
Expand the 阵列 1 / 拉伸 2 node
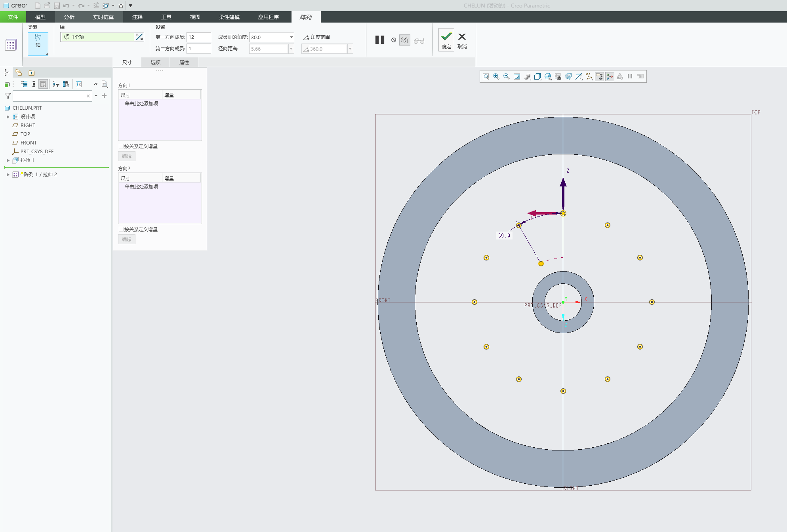point(8,175)
